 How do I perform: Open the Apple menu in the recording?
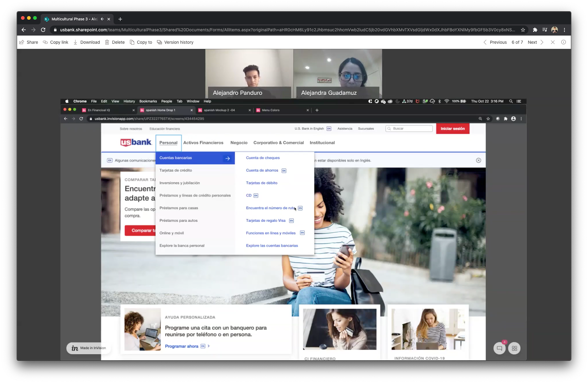point(67,101)
